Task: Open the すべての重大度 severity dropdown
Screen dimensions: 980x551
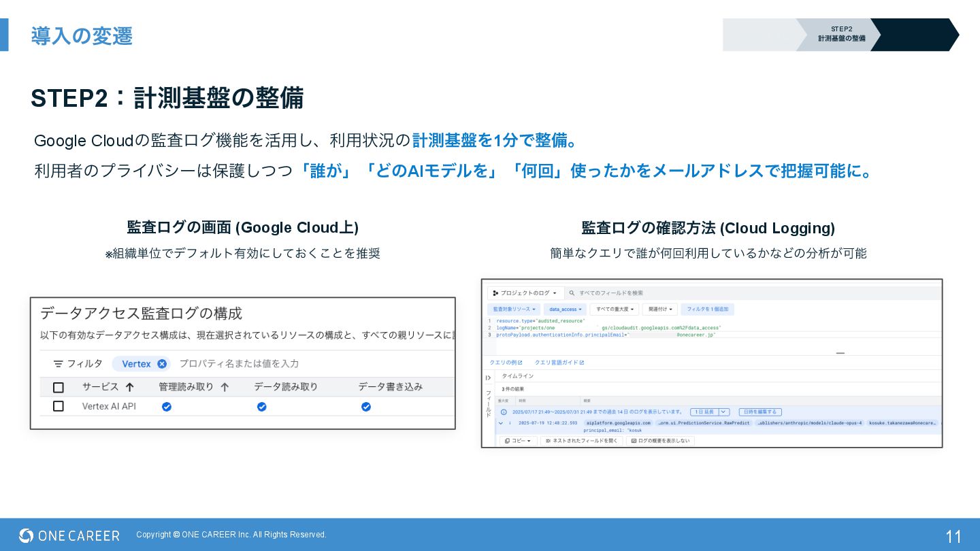Action: (x=615, y=310)
